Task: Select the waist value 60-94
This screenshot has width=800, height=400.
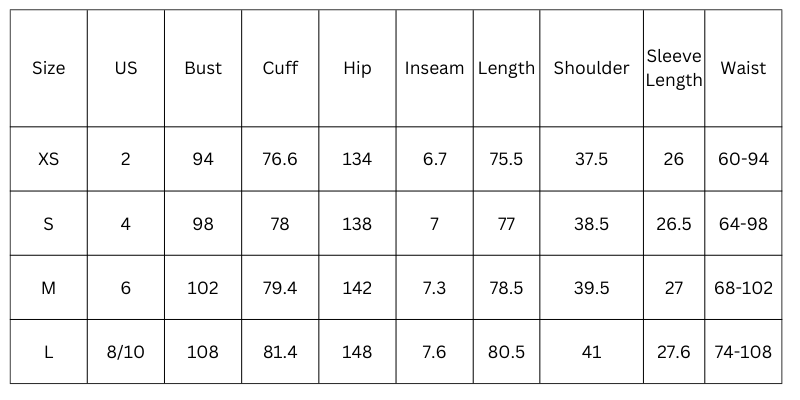Action: 743,159
